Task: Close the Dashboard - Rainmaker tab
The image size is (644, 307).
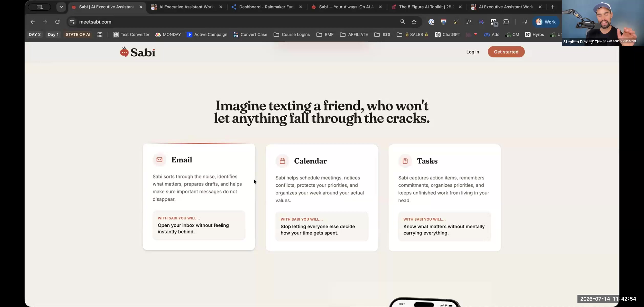Action: pos(300,7)
